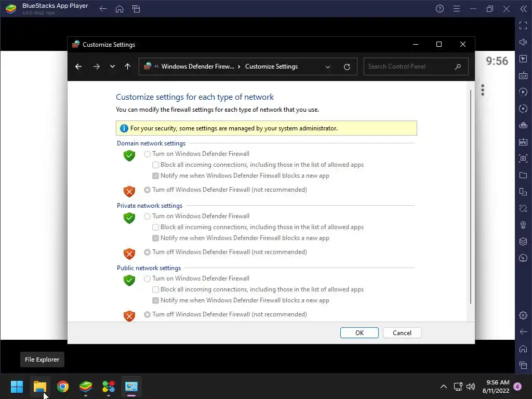Click the colorful pinwheel taskbar app icon
The image size is (532, 399).
109,387
